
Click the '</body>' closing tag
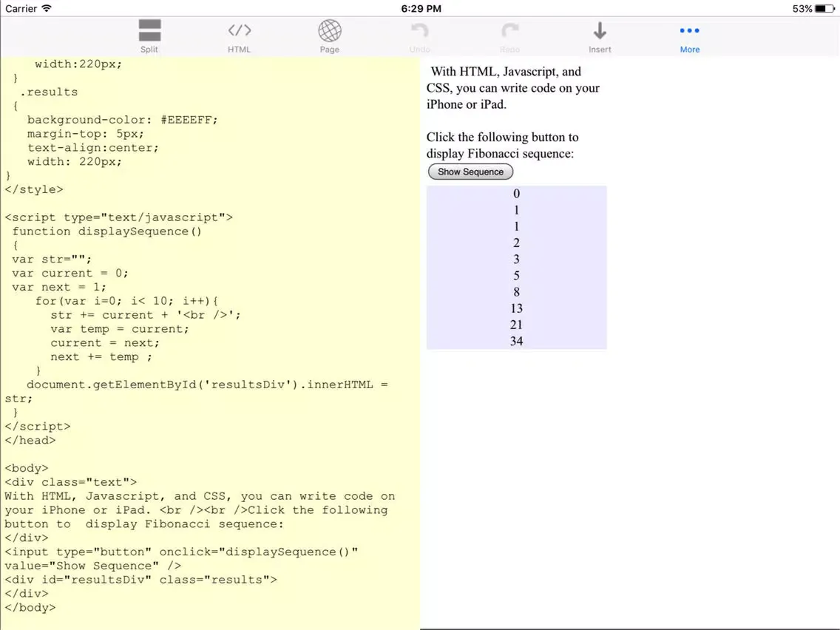(30, 608)
